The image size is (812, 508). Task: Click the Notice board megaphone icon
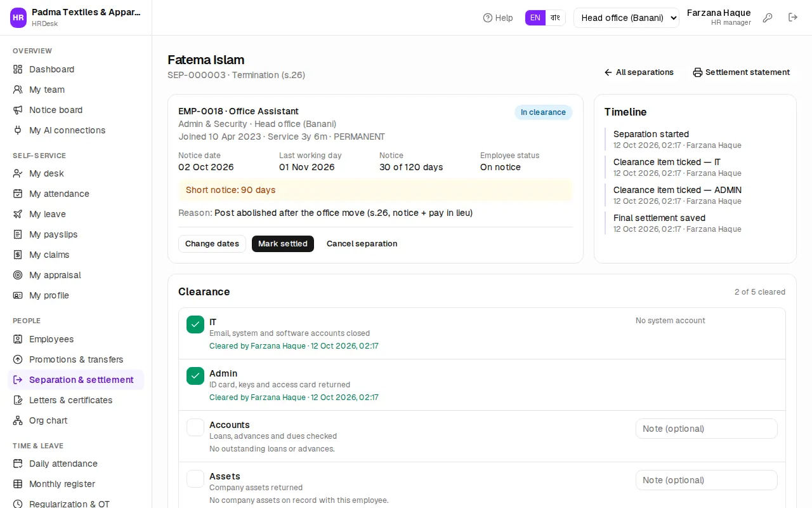(x=18, y=110)
